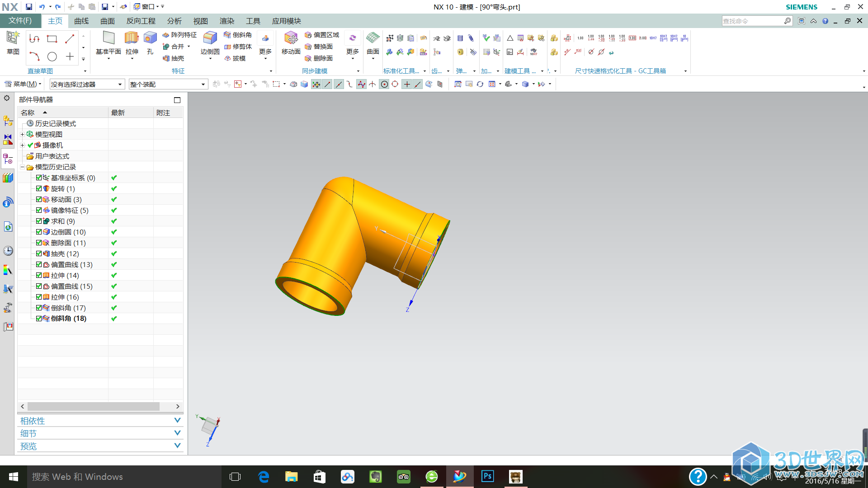Expand the 摄像机 tree node

22,145
